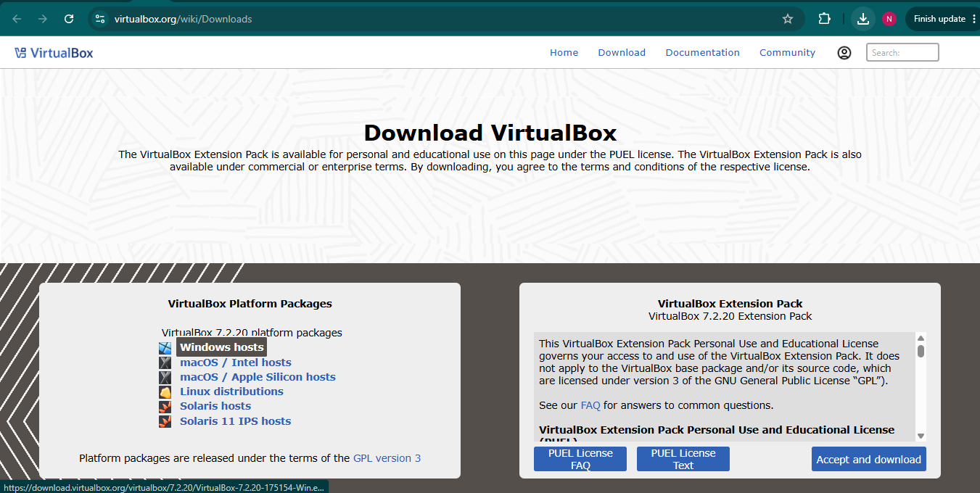Focus the Search input field
Image resolution: width=980 pixels, height=493 pixels.
coord(902,52)
